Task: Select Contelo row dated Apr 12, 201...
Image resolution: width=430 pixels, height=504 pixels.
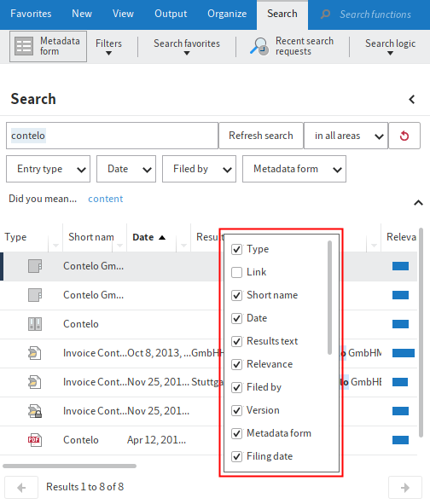Action: tap(208, 440)
